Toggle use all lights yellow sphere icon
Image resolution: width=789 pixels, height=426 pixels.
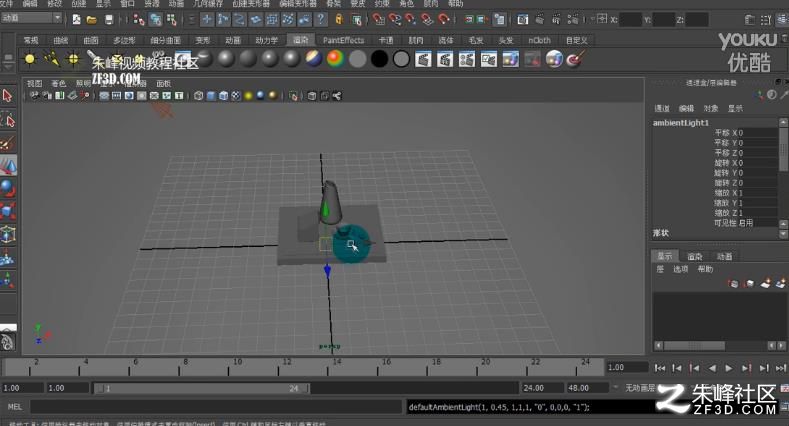tap(248, 96)
